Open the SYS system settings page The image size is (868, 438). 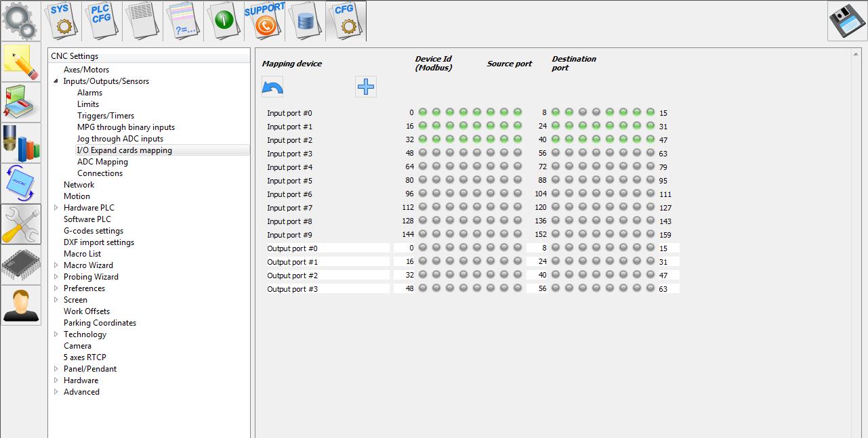click(63, 20)
